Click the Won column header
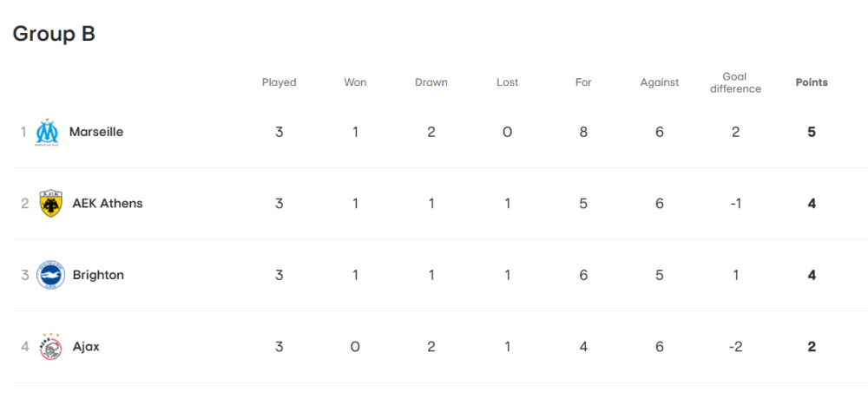868x398 pixels. tap(355, 82)
